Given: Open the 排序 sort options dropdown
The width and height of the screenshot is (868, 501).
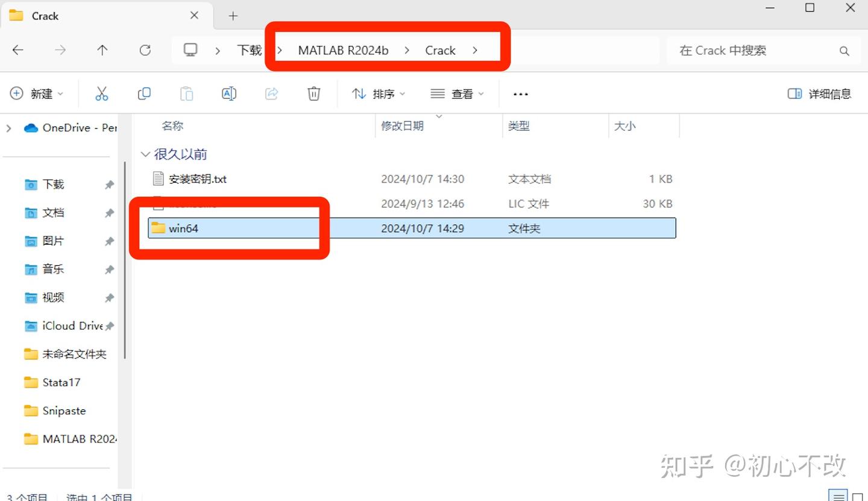Looking at the screenshot, I should (x=377, y=93).
